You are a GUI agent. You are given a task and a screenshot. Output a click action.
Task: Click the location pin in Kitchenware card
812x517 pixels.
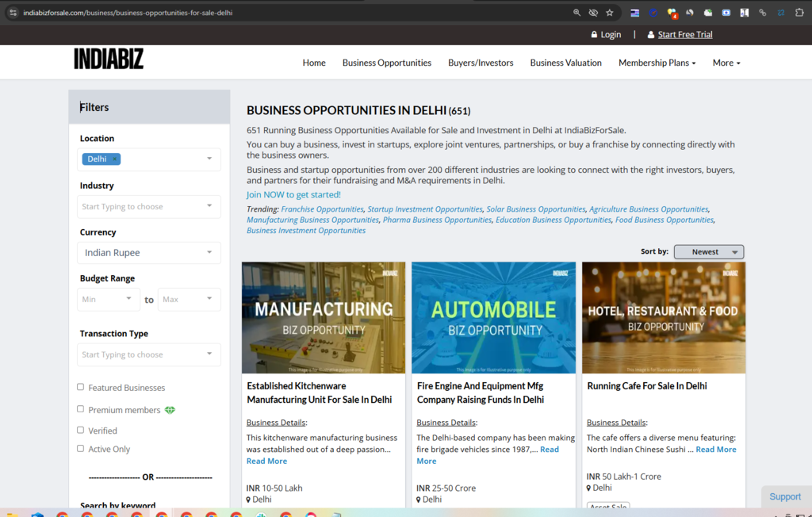click(248, 500)
